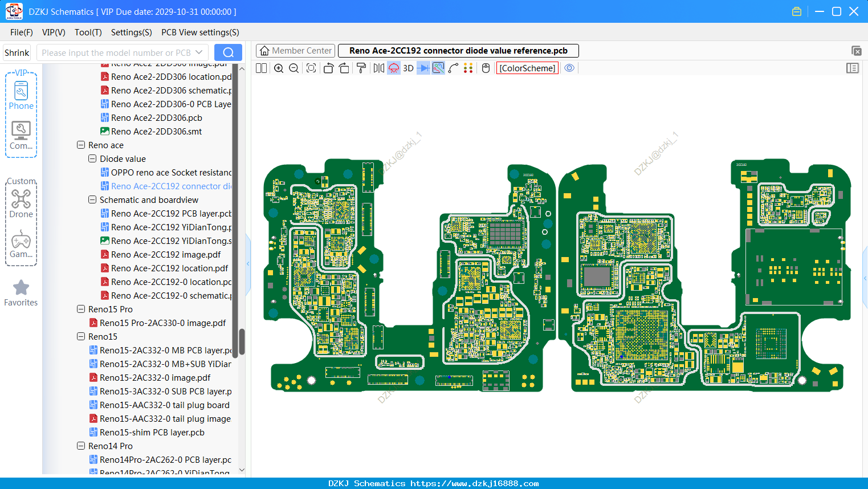The width and height of the screenshot is (868, 489).
Task: Select the paint roller tool
Action: tap(361, 68)
